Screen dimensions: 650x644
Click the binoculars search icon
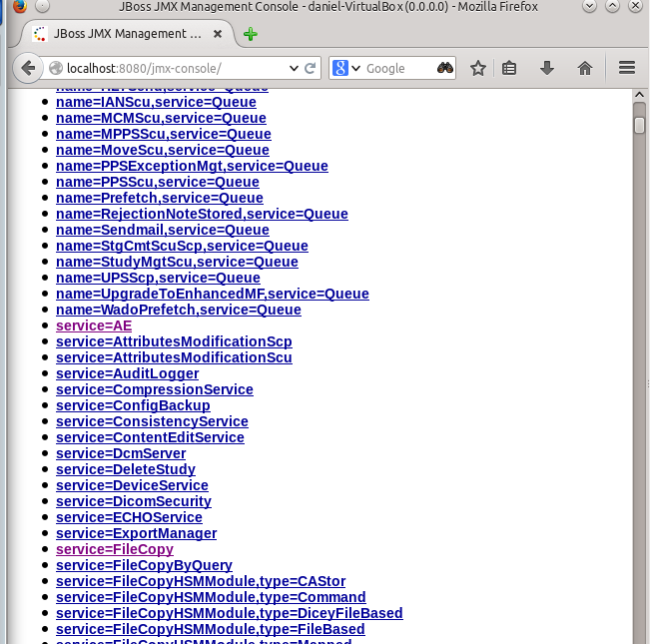click(445, 68)
